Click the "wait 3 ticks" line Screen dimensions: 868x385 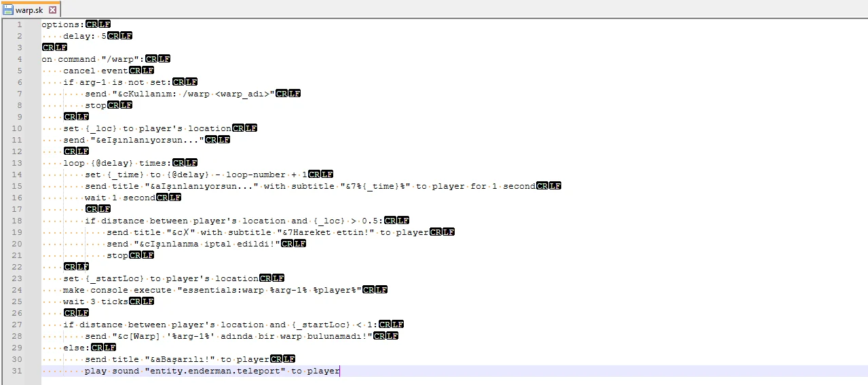96,301
